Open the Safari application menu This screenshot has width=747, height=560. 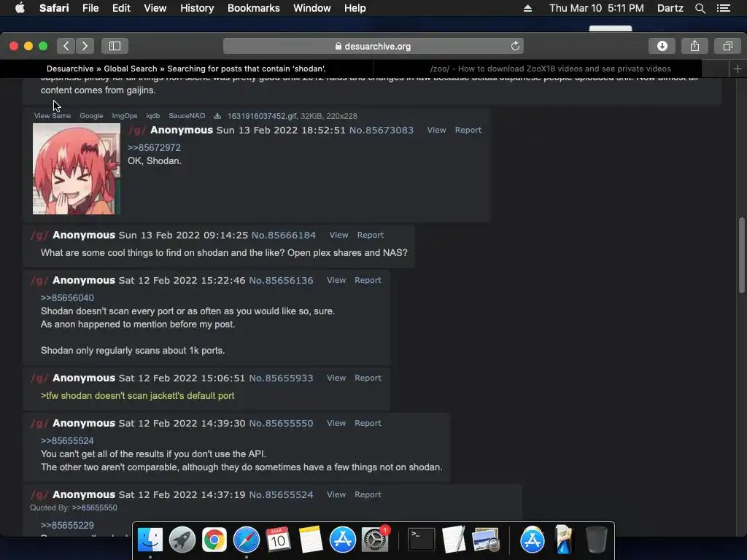(54, 8)
